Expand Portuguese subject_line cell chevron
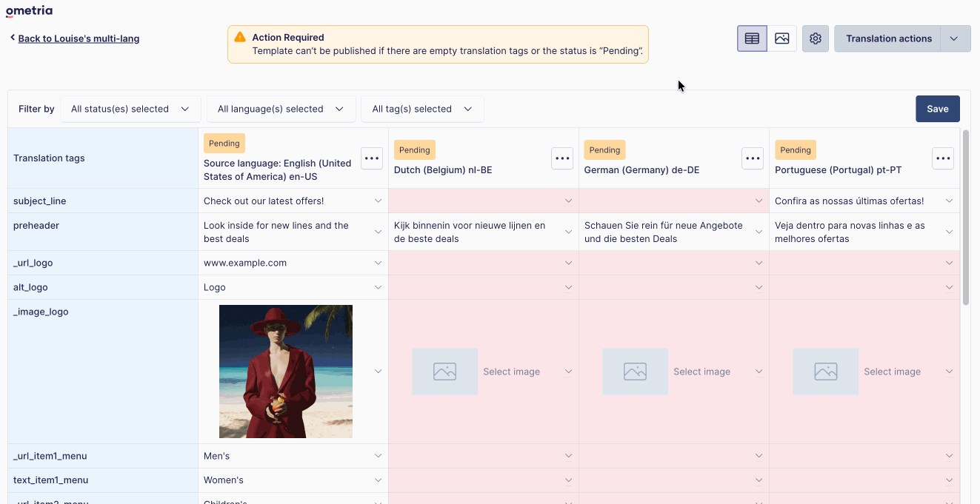980x504 pixels. (x=949, y=201)
